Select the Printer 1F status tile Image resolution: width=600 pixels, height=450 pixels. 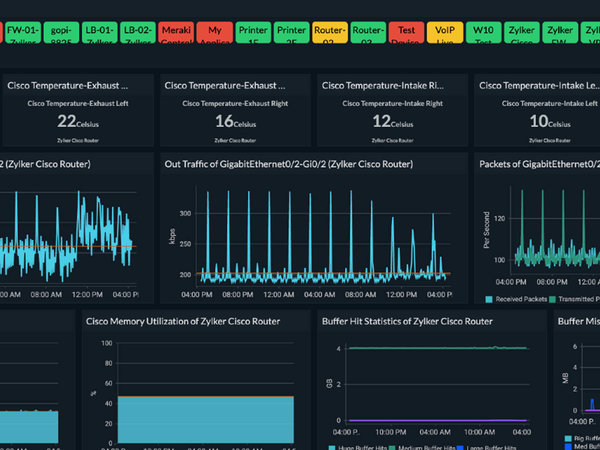[x=253, y=33]
